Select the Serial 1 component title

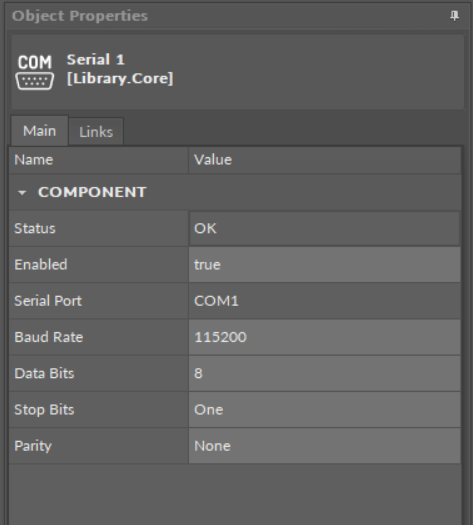pos(96,60)
